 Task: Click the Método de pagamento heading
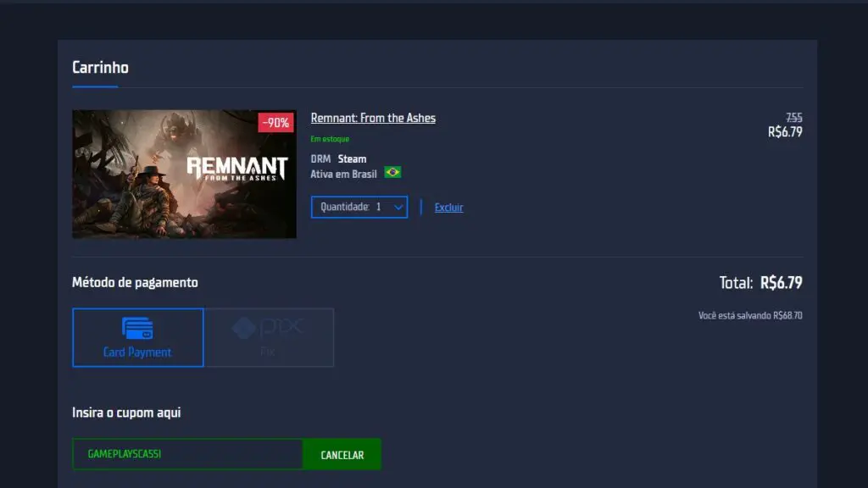tap(135, 283)
